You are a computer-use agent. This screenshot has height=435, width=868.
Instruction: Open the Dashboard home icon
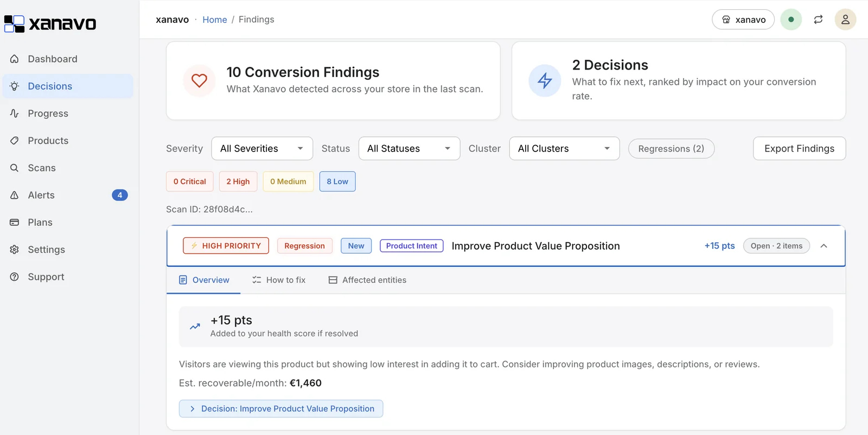click(15, 59)
